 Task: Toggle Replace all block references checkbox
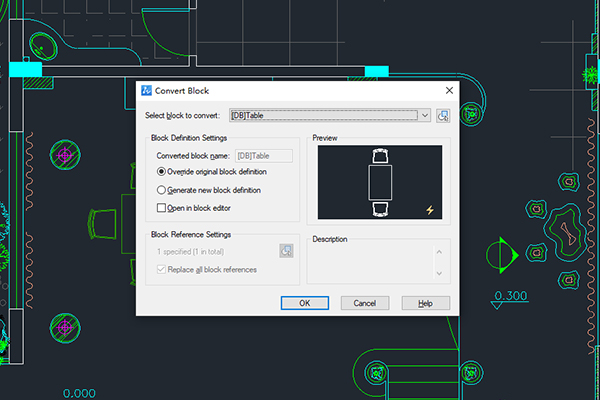[x=161, y=269]
